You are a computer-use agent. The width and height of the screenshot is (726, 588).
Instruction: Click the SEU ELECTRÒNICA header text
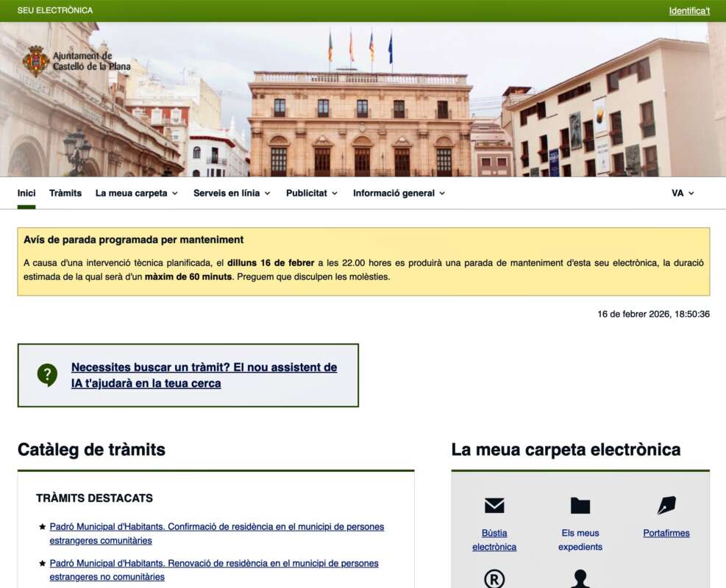[53, 10]
